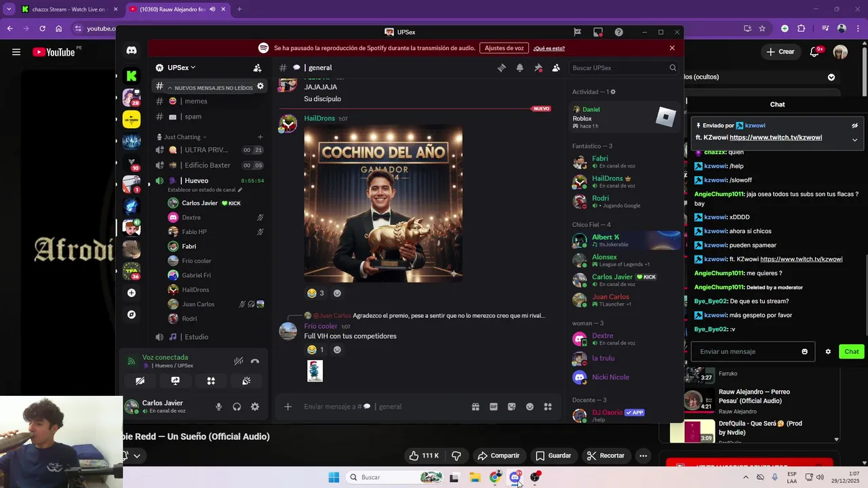Open Discord user settings gear

click(255, 407)
